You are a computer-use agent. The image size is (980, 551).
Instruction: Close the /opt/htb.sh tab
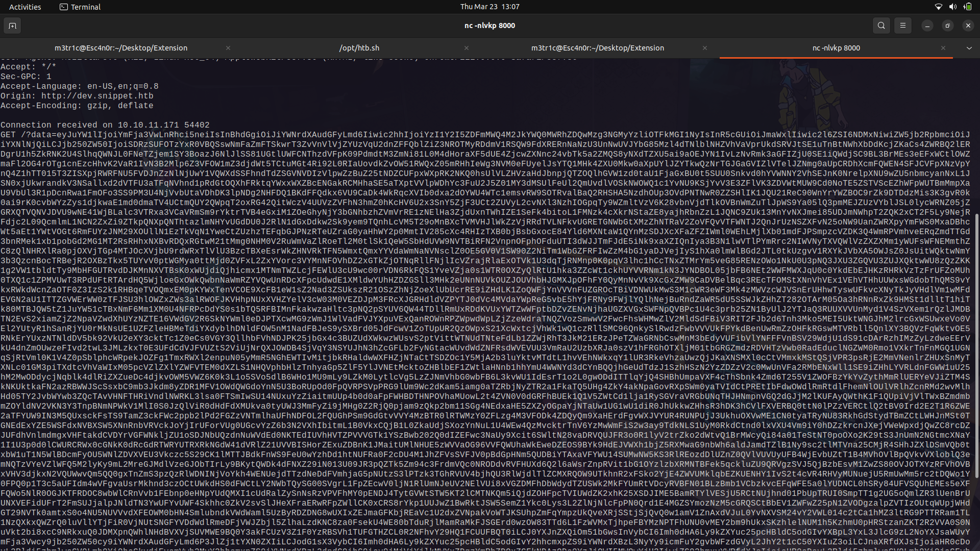(467, 47)
